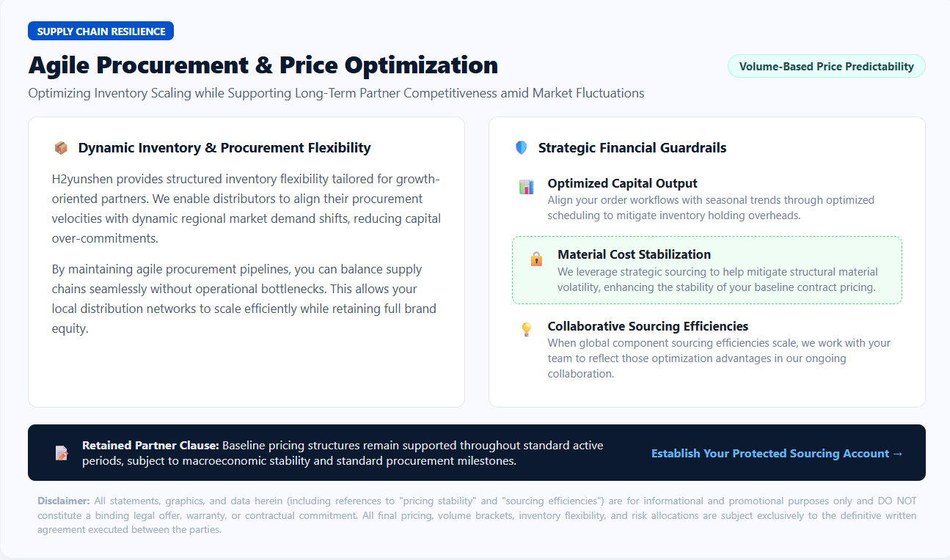The height and width of the screenshot is (560, 950).
Task: Click the Dynamic Inventory & Procurement Flexibility heading
Action: [x=224, y=148]
